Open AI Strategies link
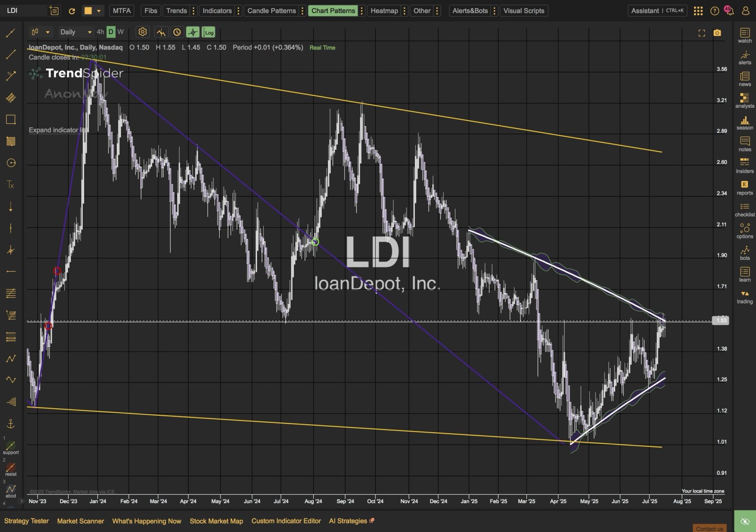 [x=352, y=521]
